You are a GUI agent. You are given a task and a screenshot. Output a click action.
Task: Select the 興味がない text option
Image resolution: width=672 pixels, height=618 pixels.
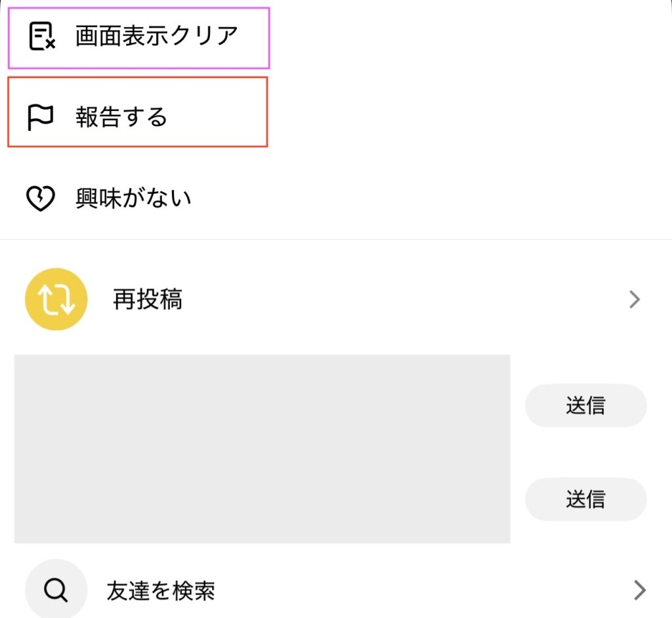[133, 198]
